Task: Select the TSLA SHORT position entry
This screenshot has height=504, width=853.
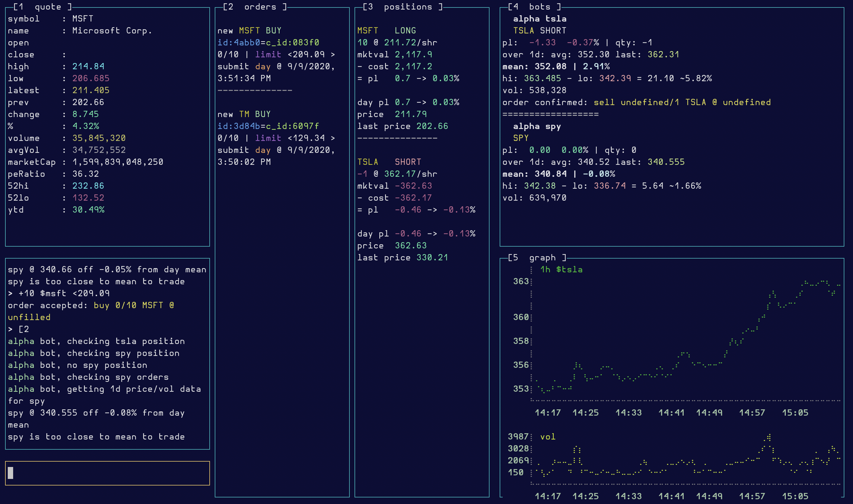Action: pos(389,162)
